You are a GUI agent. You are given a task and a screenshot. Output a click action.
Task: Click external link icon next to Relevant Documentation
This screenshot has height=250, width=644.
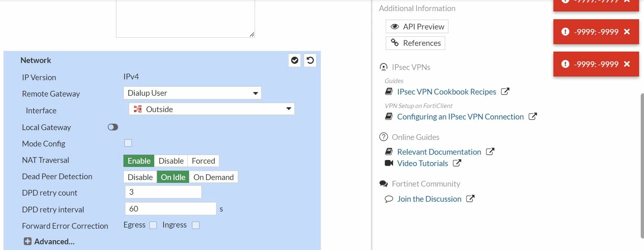(490, 152)
